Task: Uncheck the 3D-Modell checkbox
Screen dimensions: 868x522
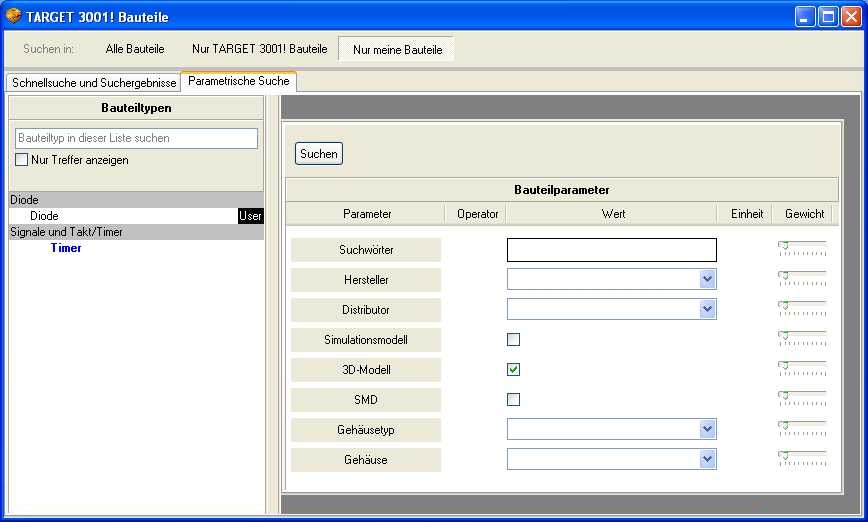Action: [513, 370]
